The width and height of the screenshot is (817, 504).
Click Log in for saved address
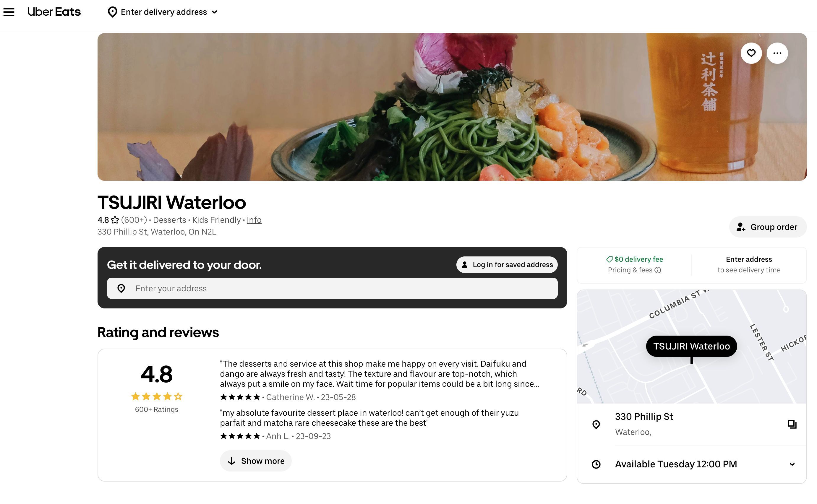(507, 265)
